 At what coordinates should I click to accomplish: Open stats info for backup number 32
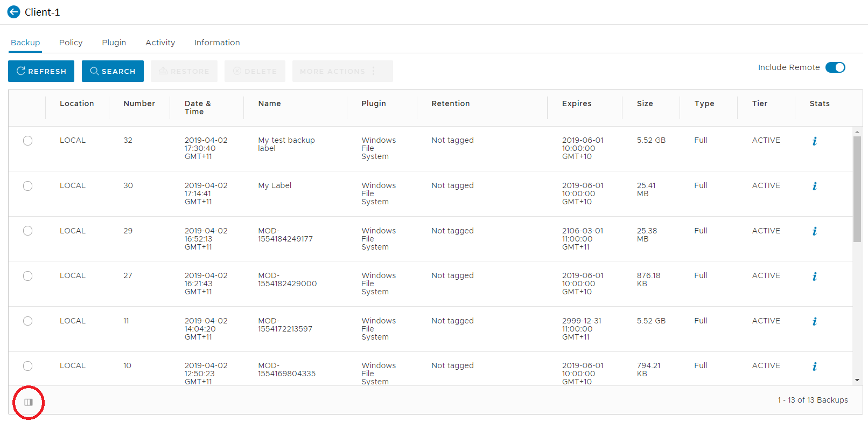coord(815,141)
